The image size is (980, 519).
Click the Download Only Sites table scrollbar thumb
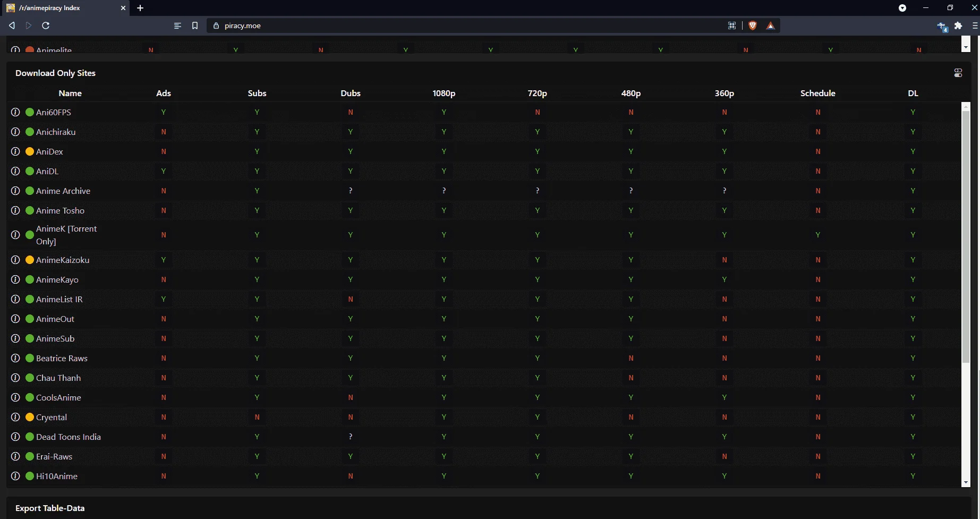click(x=966, y=237)
